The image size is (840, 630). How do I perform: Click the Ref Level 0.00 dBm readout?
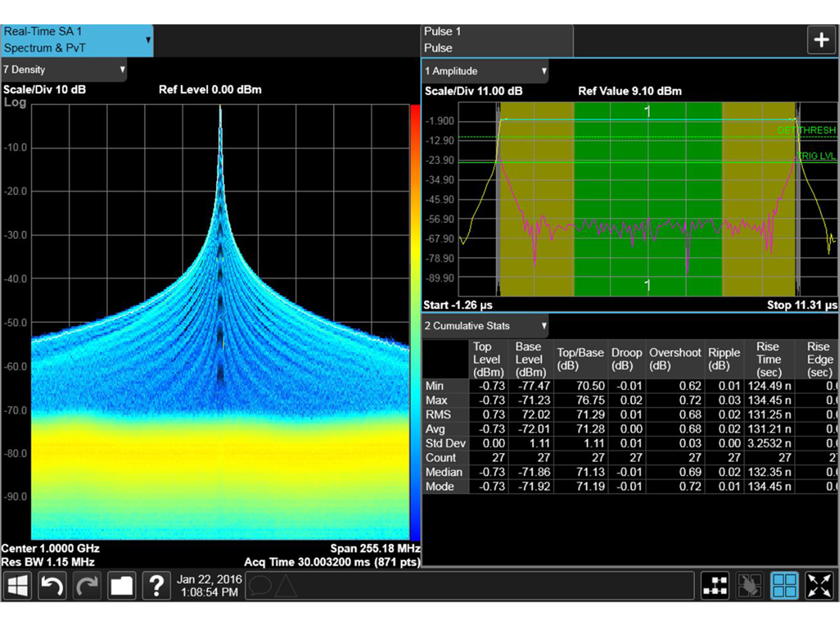click(x=210, y=90)
